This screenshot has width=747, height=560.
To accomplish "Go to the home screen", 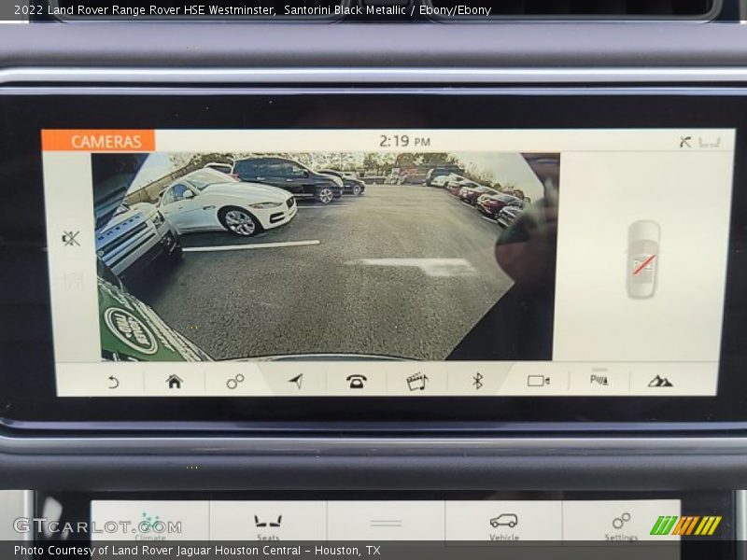I will point(175,381).
